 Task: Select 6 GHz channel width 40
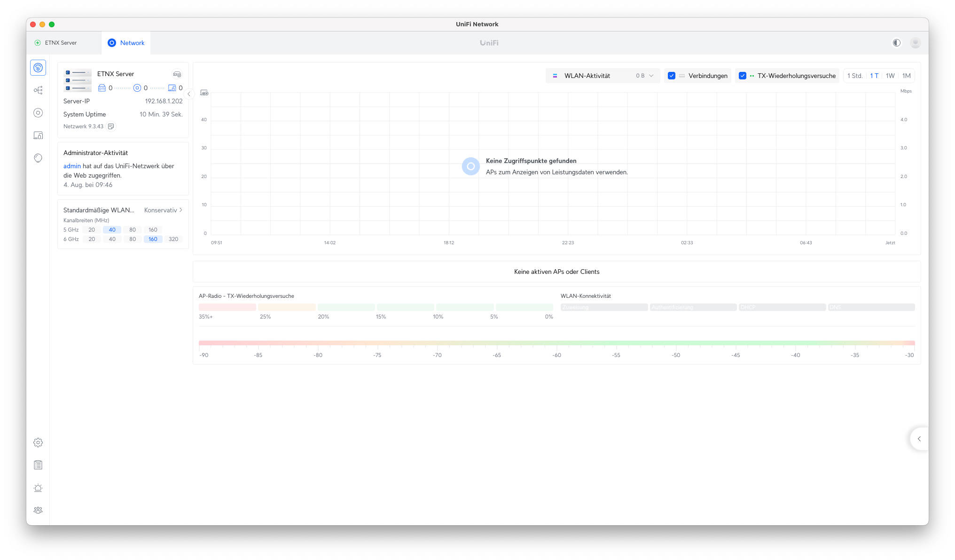point(112,239)
